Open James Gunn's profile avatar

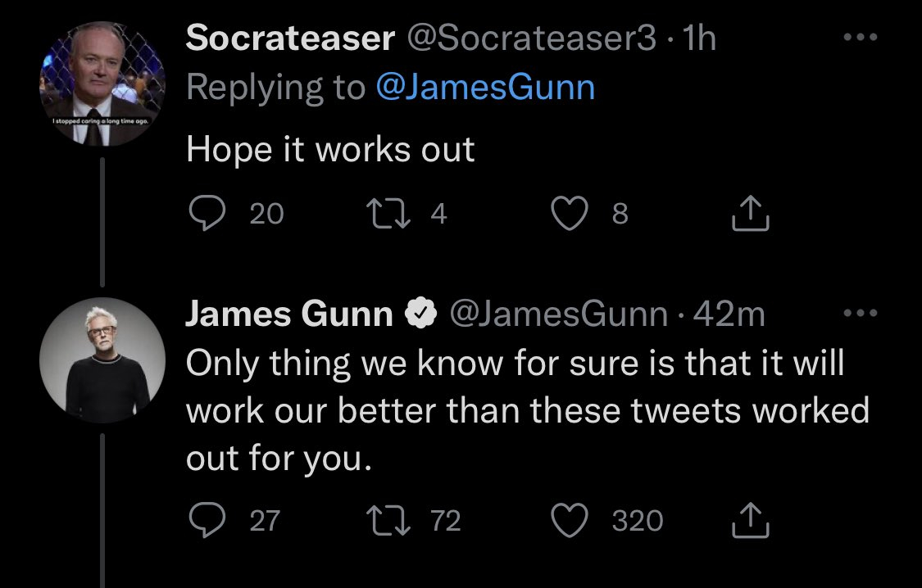pyautogui.click(x=102, y=360)
